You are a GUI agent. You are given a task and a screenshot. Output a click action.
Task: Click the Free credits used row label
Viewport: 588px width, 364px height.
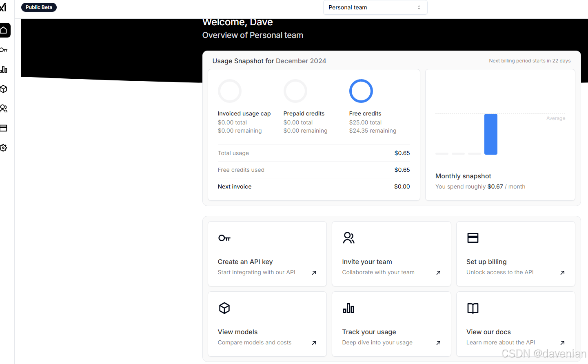(x=241, y=170)
